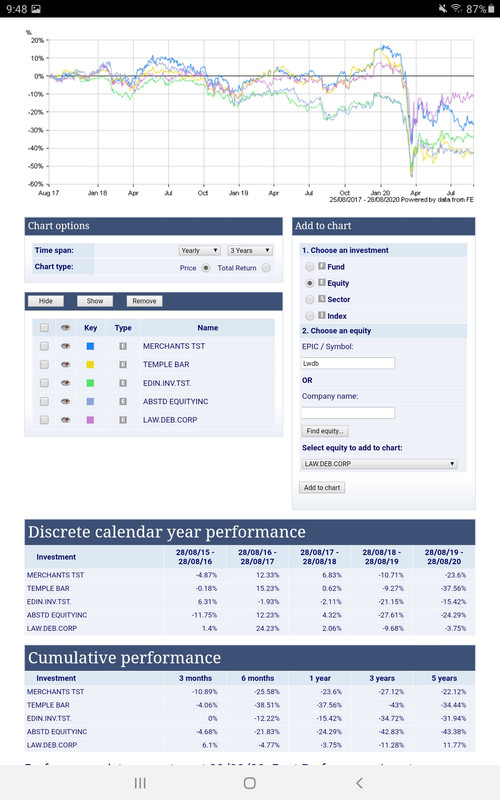The height and width of the screenshot is (800, 500).
Task: Tap Android home button
Action: (x=249, y=783)
